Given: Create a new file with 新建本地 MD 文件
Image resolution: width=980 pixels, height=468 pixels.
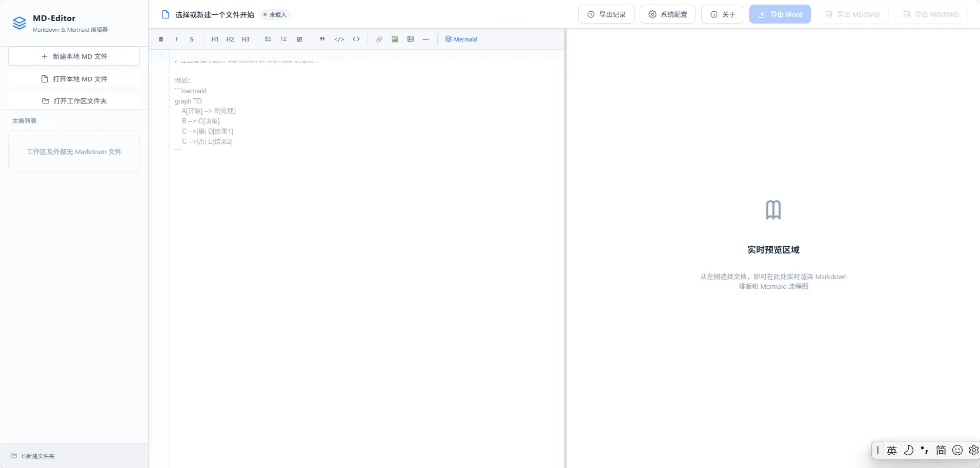Looking at the screenshot, I should point(74,56).
